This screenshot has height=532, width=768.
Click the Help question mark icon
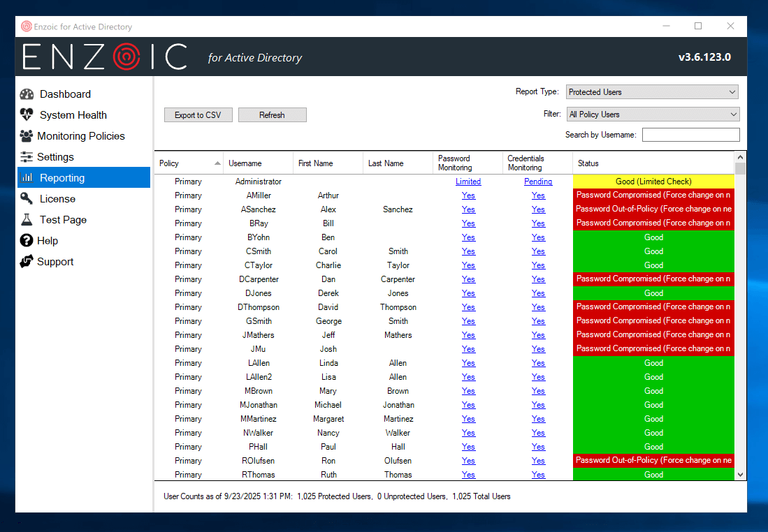pyautogui.click(x=27, y=241)
